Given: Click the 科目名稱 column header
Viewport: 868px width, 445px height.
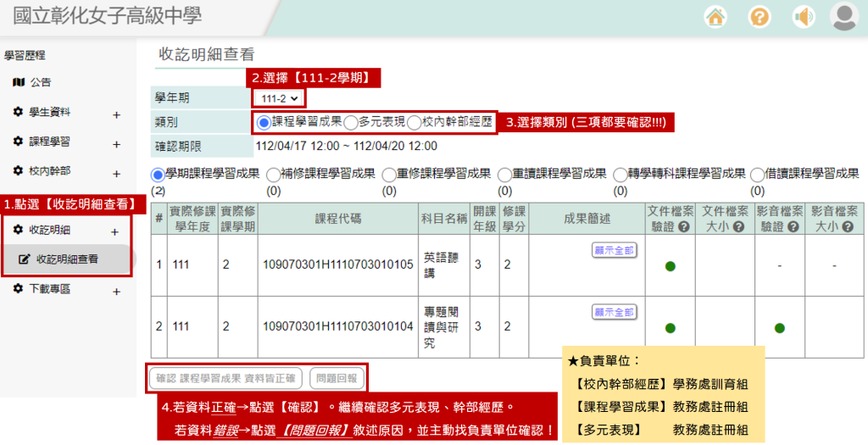Looking at the screenshot, I should coord(444,219).
